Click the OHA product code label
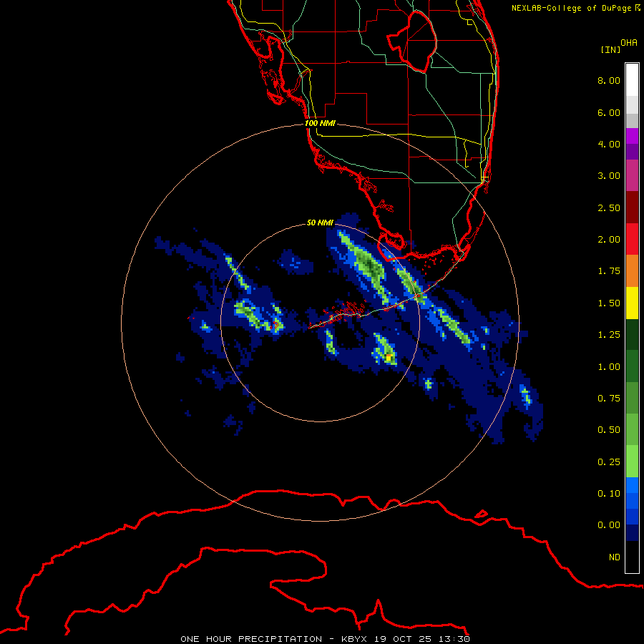Viewport: 644px width, 644px height. click(x=629, y=43)
